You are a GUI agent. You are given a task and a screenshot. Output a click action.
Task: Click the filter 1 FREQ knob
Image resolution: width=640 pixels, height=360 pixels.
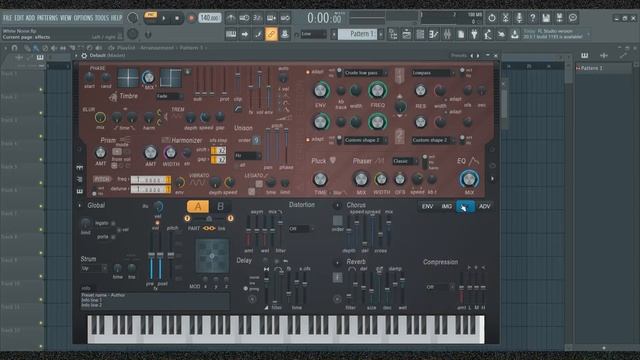[377, 91]
